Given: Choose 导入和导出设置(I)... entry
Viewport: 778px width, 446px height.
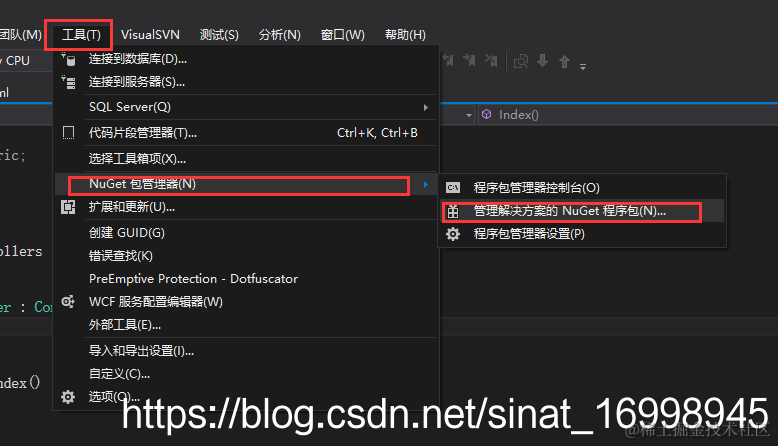Looking at the screenshot, I should point(246,351).
